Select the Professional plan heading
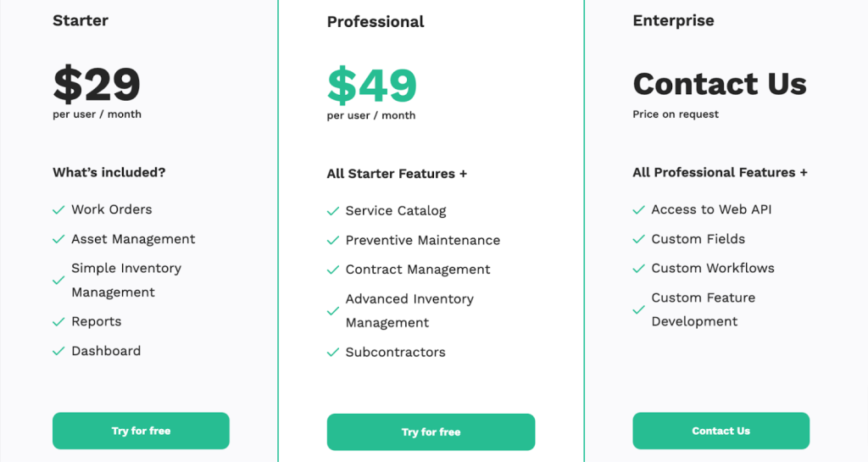 click(x=376, y=22)
